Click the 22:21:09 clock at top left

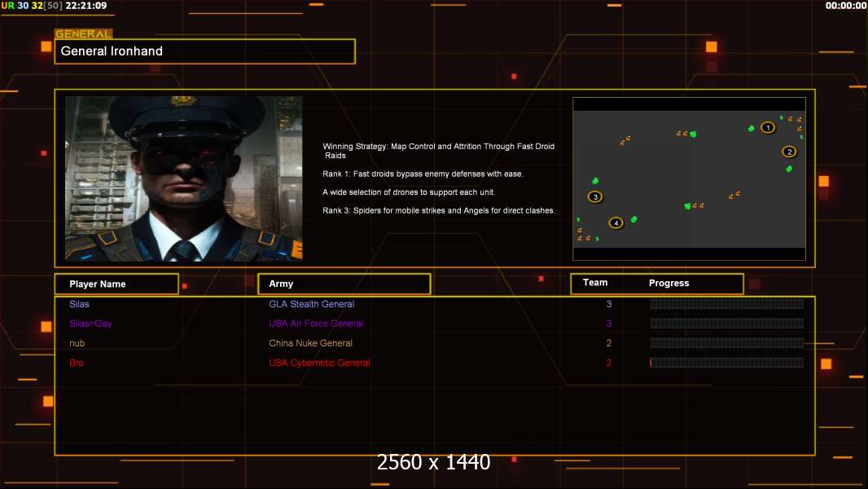coord(85,6)
